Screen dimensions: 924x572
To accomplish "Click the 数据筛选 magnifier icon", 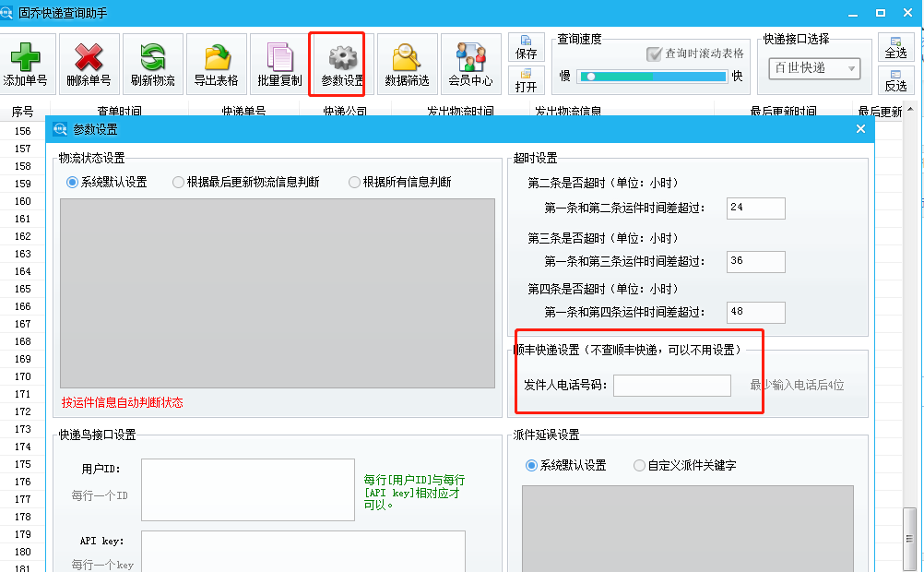I will 407,57.
